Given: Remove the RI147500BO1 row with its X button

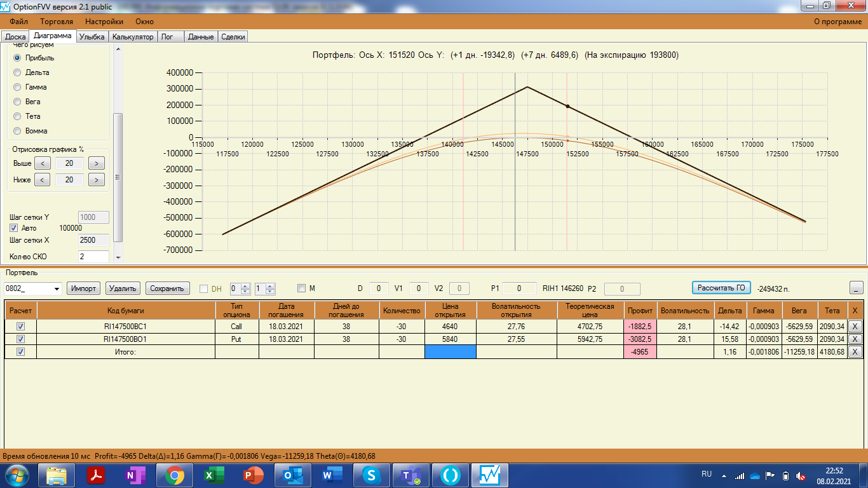Looking at the screenshot, I should (855, 339).
